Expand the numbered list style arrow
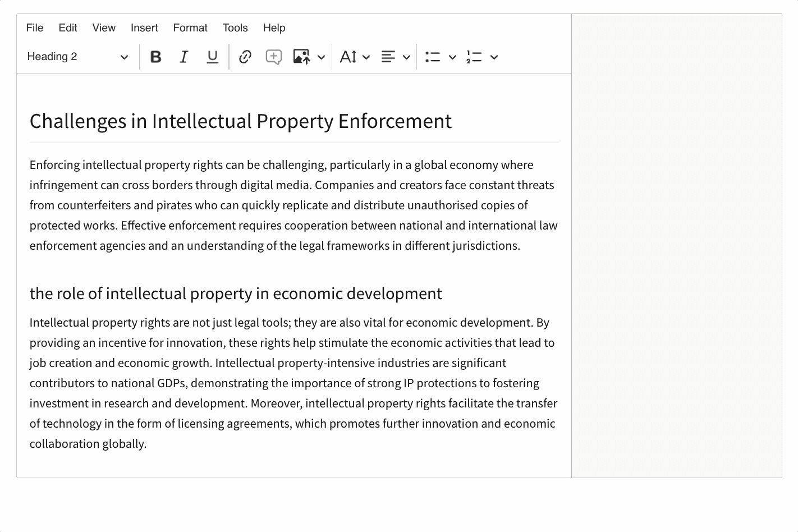Viewport: 798px width, 532px height. point(494,57)
